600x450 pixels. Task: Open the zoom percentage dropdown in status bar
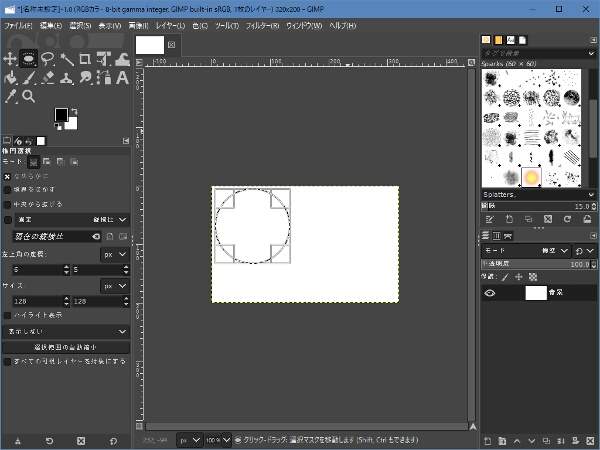click(x=226, y=439)
